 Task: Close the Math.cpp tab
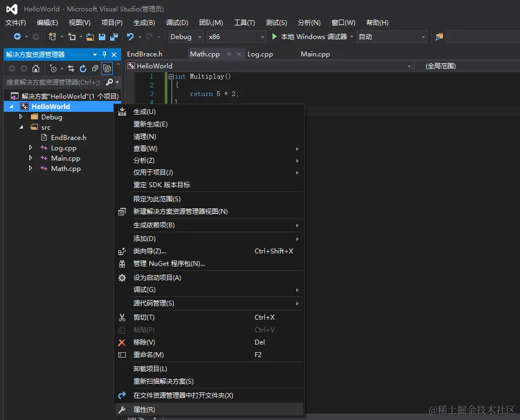coord(239,54)
